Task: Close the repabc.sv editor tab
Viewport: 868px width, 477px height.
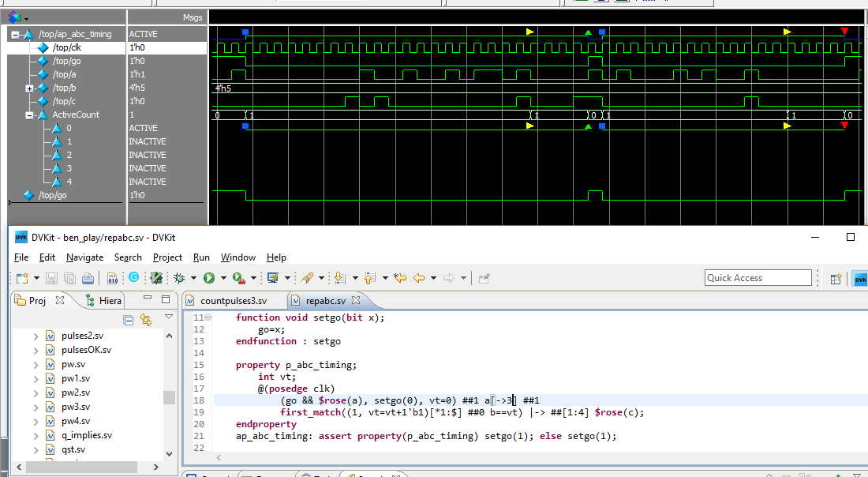Action: pos(356,300)
